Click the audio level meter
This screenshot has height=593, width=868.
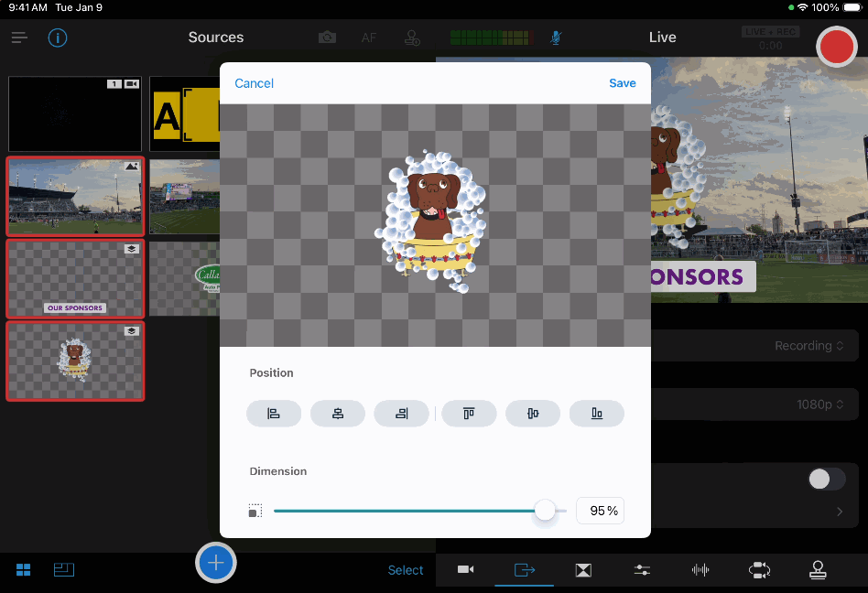pyautogui.click(x=492, y=38)
